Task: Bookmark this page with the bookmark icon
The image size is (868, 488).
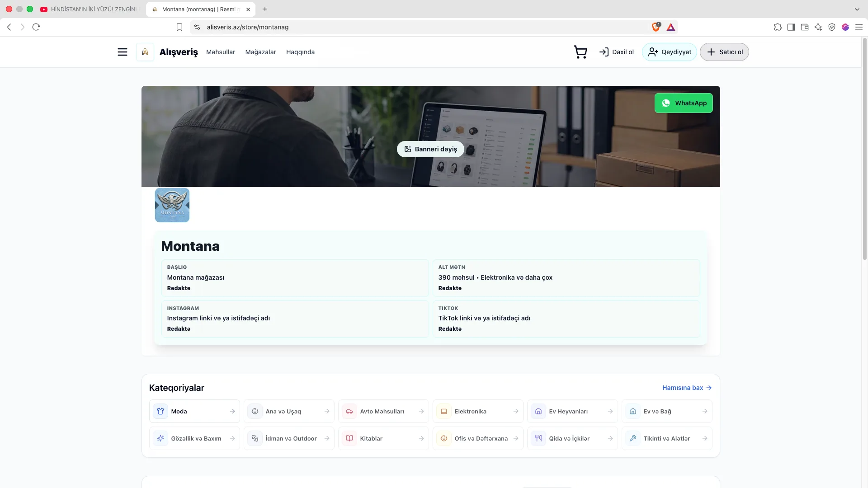Action: coord(179,27)
